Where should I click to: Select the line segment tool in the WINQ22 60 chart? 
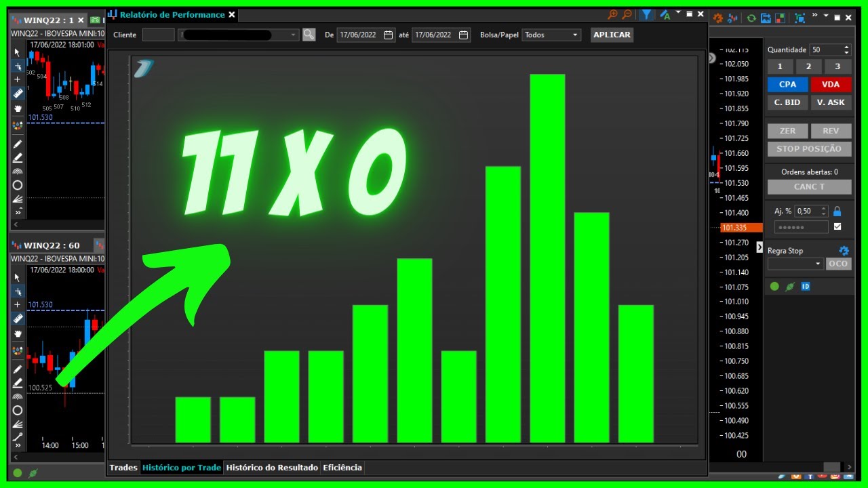(x=18, y=437)
